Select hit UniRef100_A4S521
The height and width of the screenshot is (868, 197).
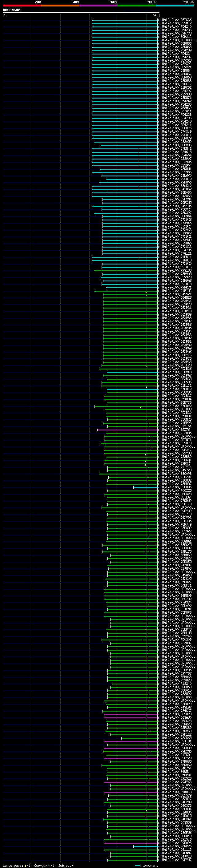click(x=177, y=294)
